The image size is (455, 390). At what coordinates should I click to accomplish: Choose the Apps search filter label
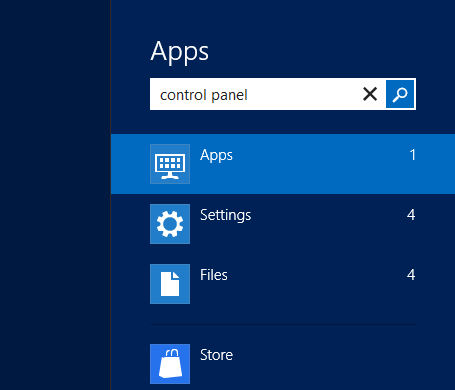tap(216, 155)
